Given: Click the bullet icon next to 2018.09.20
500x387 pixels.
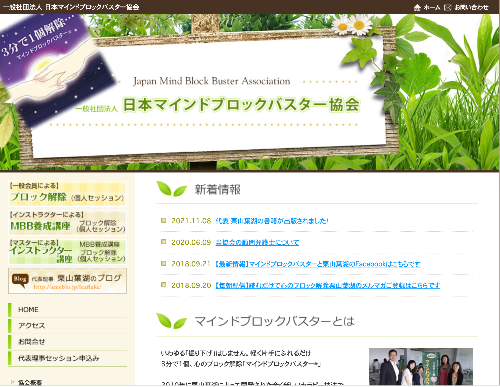Looking at the screenshot, I should click(163, 285).
